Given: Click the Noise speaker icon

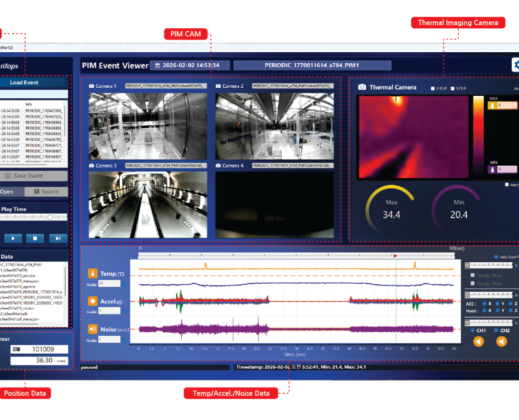Looking at the screenshot, I should click(92, 329).
